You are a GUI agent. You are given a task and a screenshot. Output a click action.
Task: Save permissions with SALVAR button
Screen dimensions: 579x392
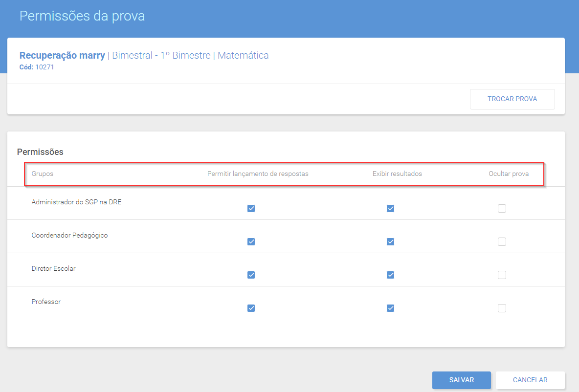462,380
